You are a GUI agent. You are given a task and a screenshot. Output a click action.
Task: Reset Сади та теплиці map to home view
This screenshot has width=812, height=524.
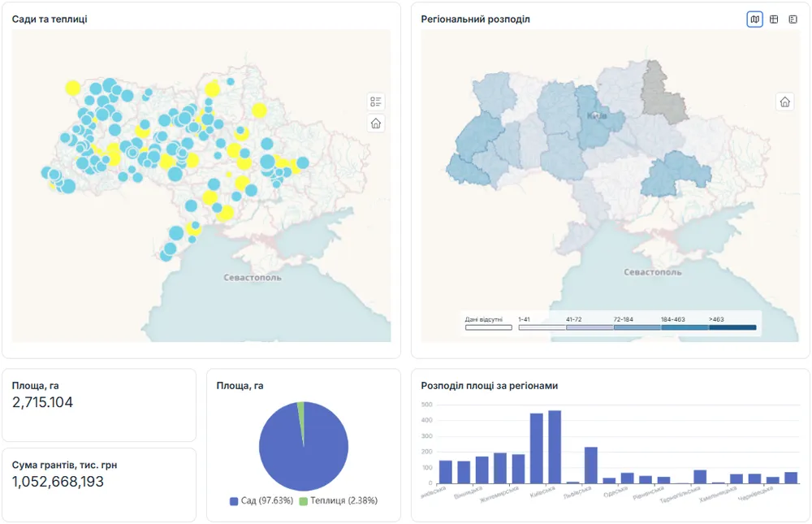(x=375, y=123)
